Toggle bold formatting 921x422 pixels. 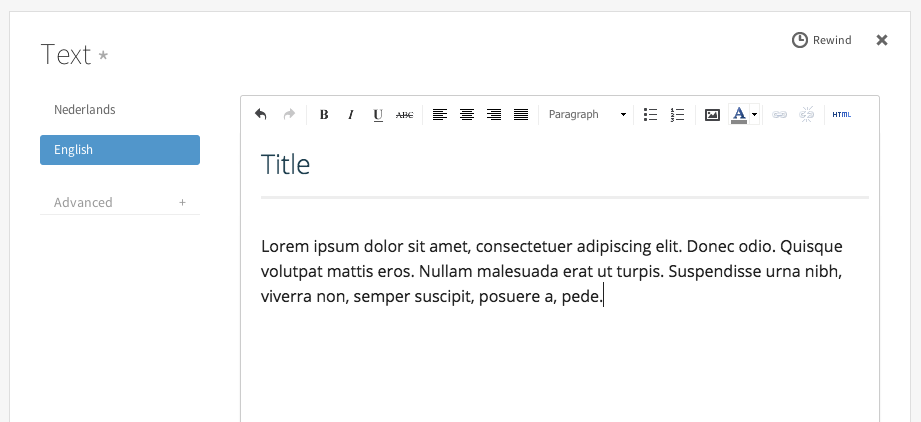pyautogui.click(x=324, y=115)
